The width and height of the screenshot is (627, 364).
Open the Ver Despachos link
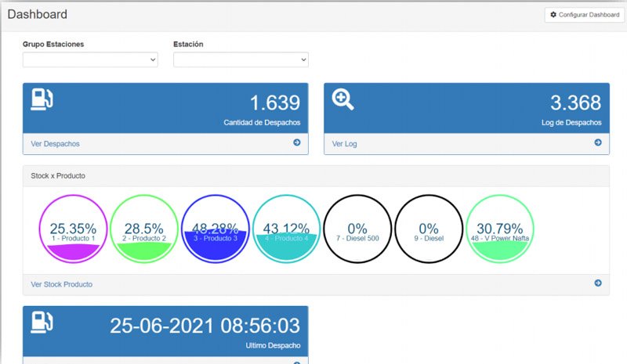(55, 144)
